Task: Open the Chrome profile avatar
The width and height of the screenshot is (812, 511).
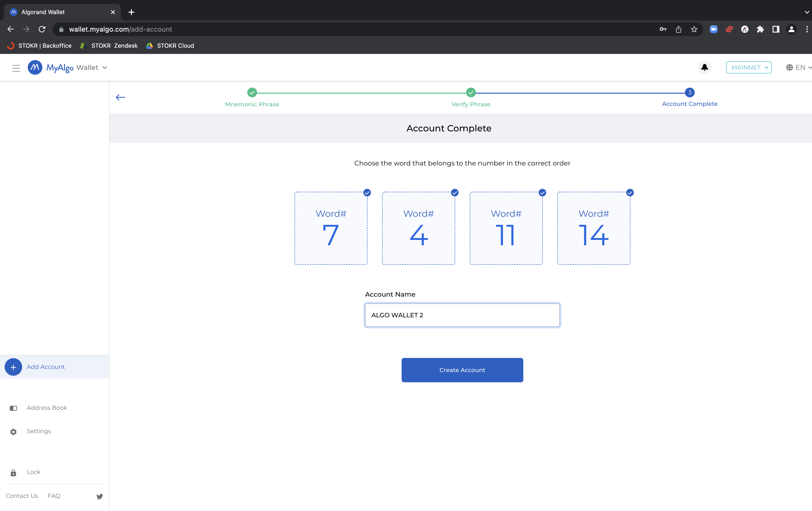Action: (791, 29)
